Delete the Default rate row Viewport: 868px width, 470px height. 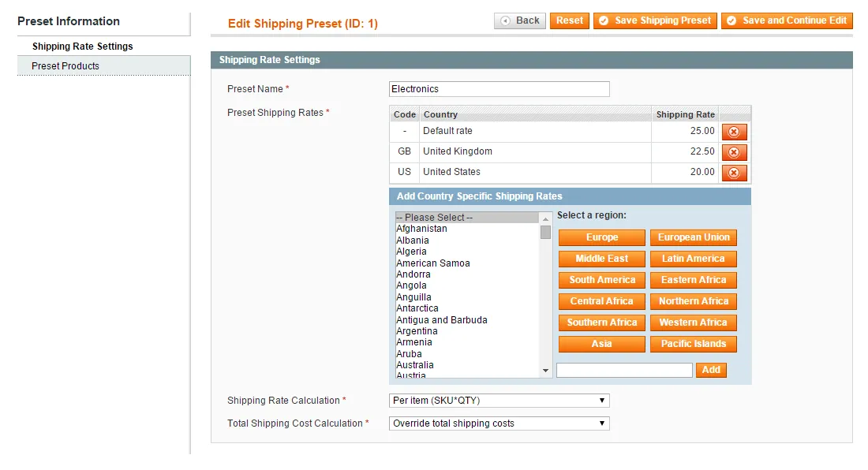pos(734,132)
